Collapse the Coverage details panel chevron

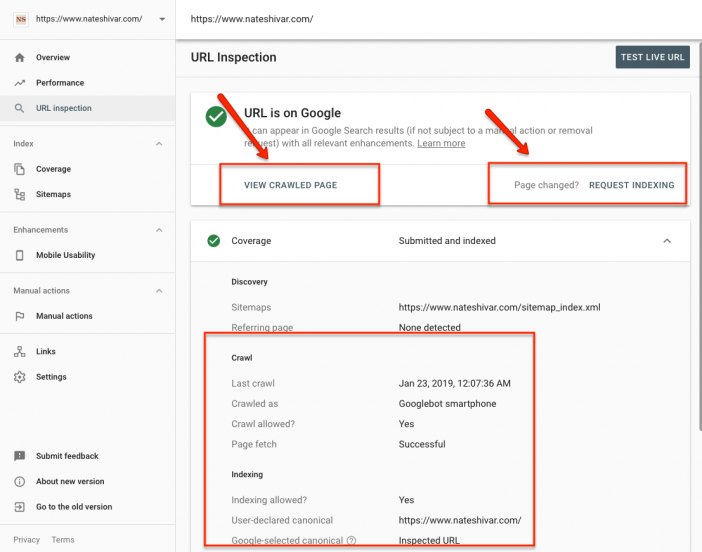click(x=667, y=241)
